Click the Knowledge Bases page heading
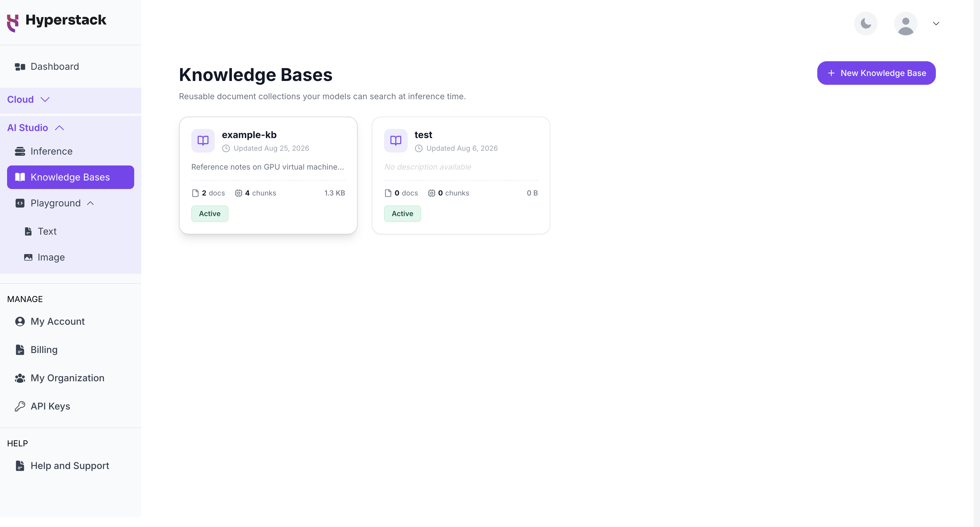The height and width of the screenshot is (527, 980). 256,75
